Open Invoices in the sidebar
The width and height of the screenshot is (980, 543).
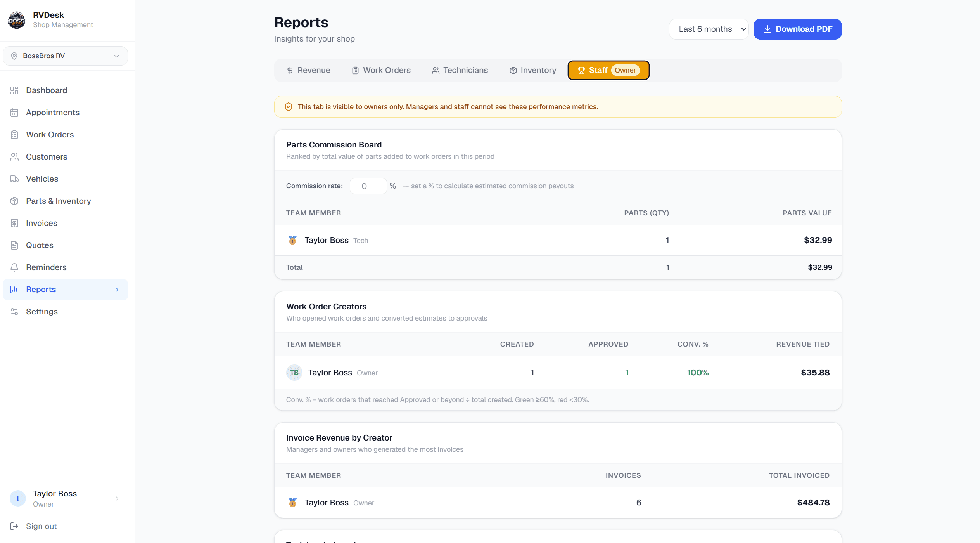(65, 223)
